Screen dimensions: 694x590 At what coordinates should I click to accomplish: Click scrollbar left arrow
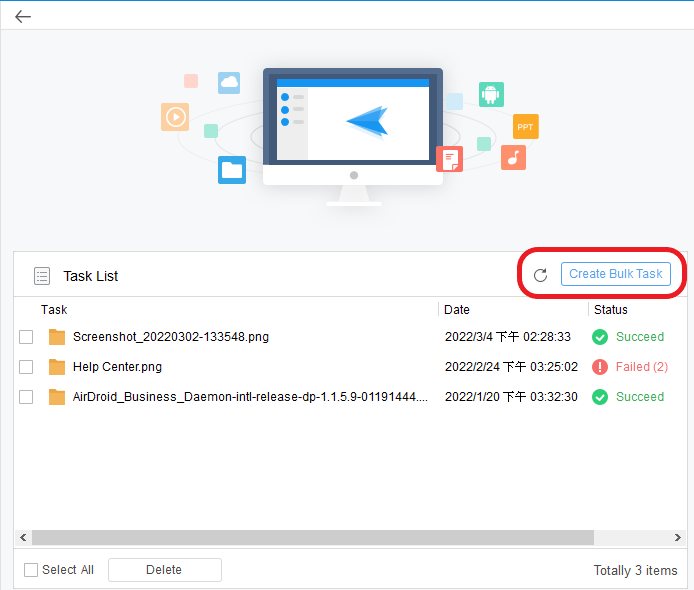(x=23, y=537)
